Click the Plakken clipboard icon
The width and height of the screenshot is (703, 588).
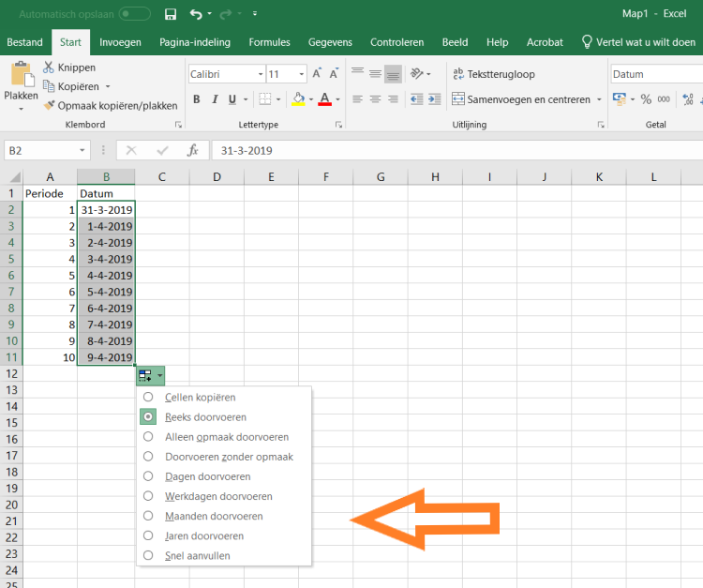point(21,75)
